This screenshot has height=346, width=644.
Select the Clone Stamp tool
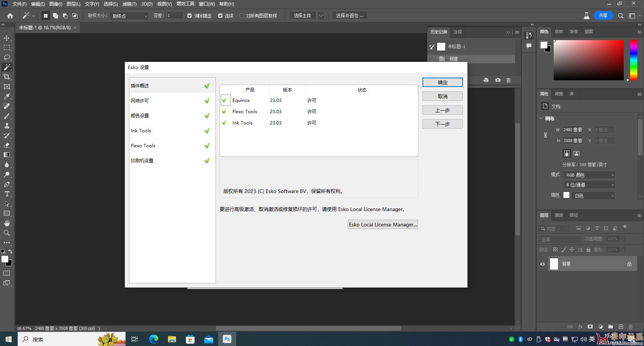[7, 126]
